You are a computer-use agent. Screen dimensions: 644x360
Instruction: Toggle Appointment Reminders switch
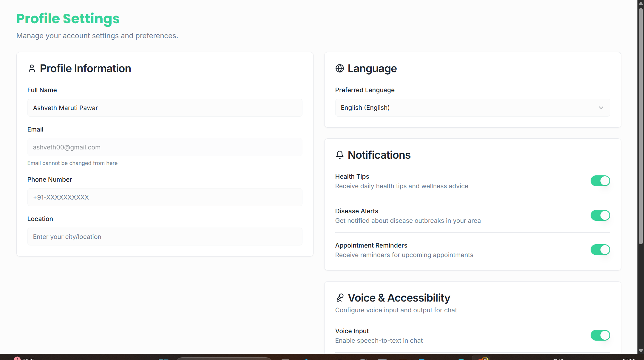pos(600,250)
